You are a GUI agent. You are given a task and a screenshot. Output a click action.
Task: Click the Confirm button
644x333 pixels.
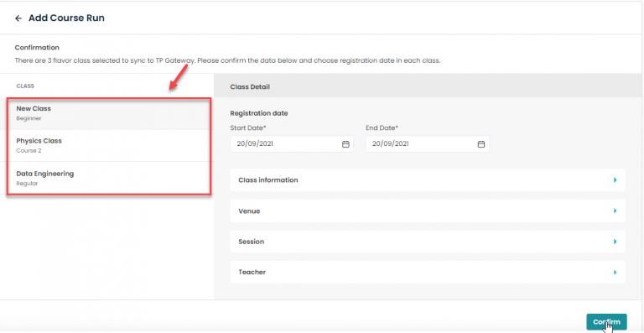(606, 322)
